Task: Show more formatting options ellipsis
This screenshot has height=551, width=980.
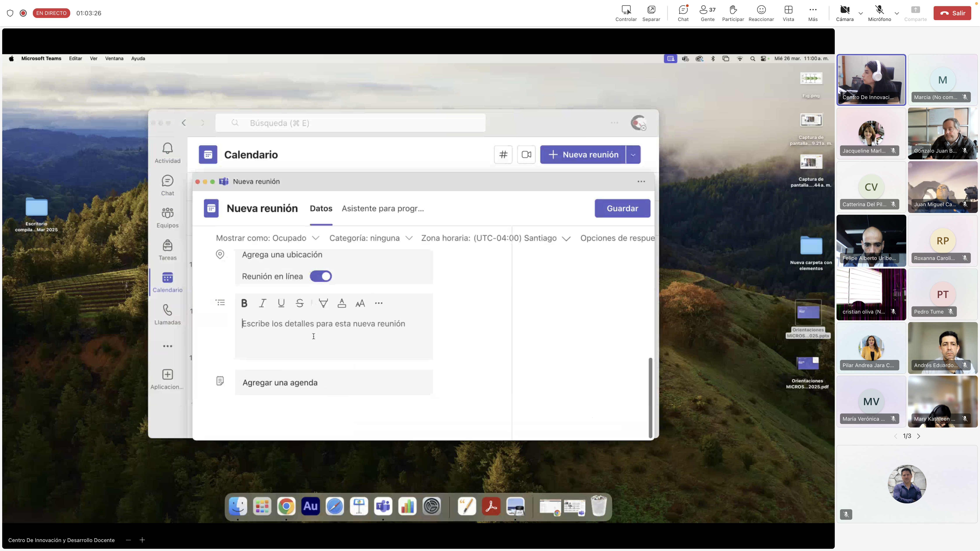Action: click(x=378, y=303)
